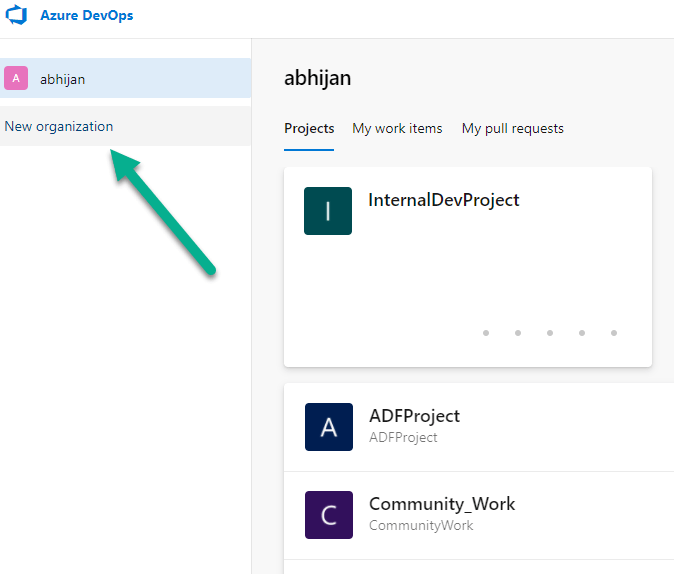Image resolution: width=674 pixels, height=574 pixels.
Task: Create a New organization from sidebar
Action: (59, 127)
